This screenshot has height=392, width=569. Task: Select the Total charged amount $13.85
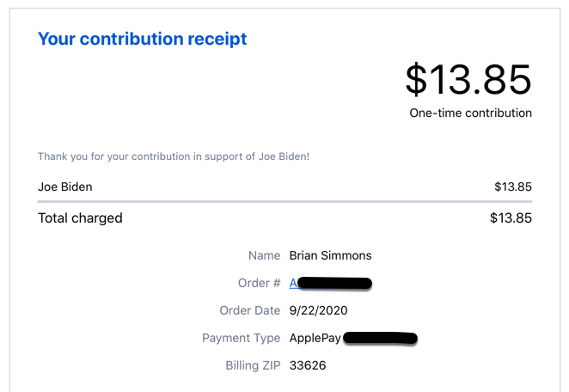pos(511,217)
